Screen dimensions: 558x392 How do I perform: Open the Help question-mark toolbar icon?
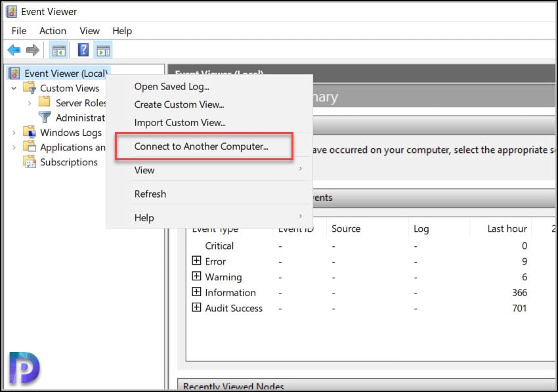[x=83, y=50]
